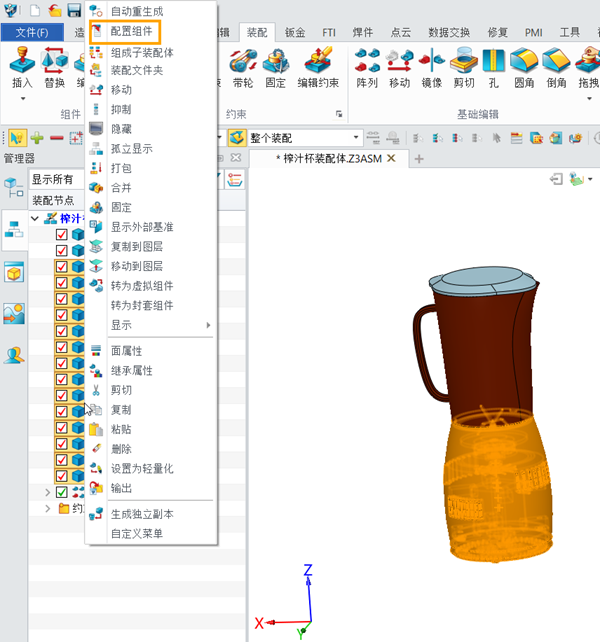Viewport: 600px width, 642px height.
Task: Expand the 约束 group dialog launcher
Action: (339, 114)
